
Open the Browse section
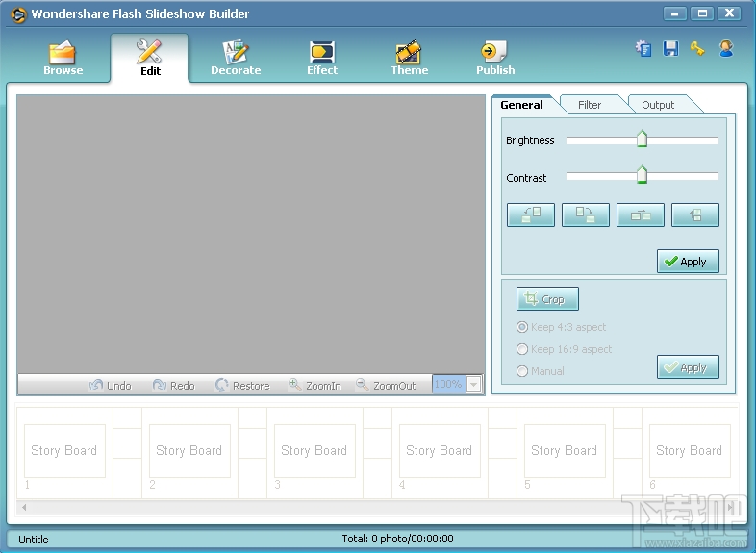click(63, 59)
